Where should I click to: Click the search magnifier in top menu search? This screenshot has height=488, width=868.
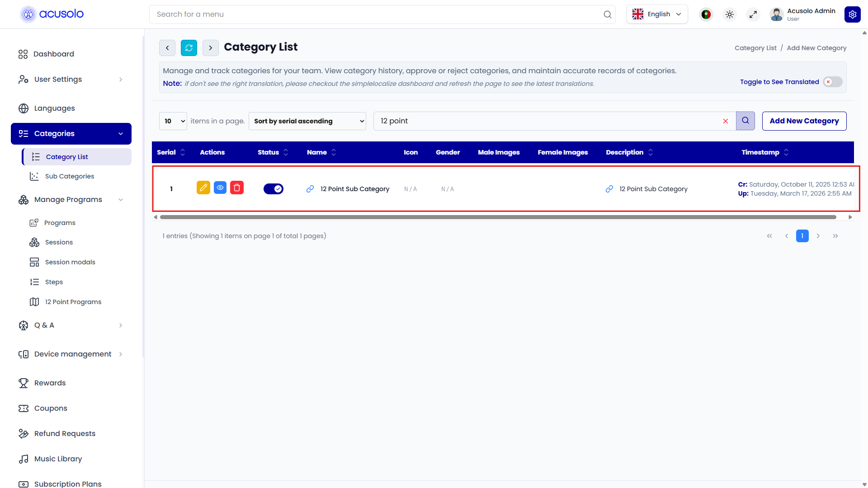tap(607, 14)
